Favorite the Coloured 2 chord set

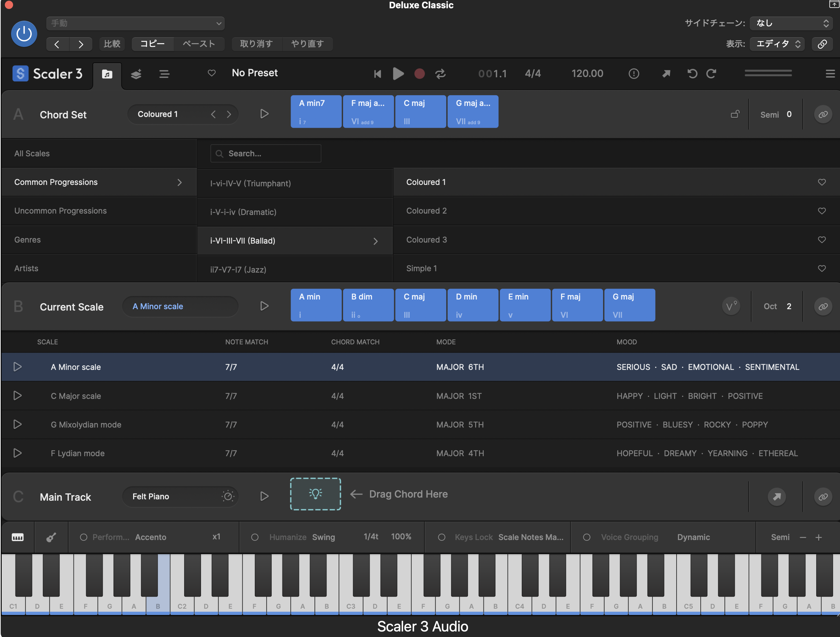pyautogui.click(x=822, y=211)
